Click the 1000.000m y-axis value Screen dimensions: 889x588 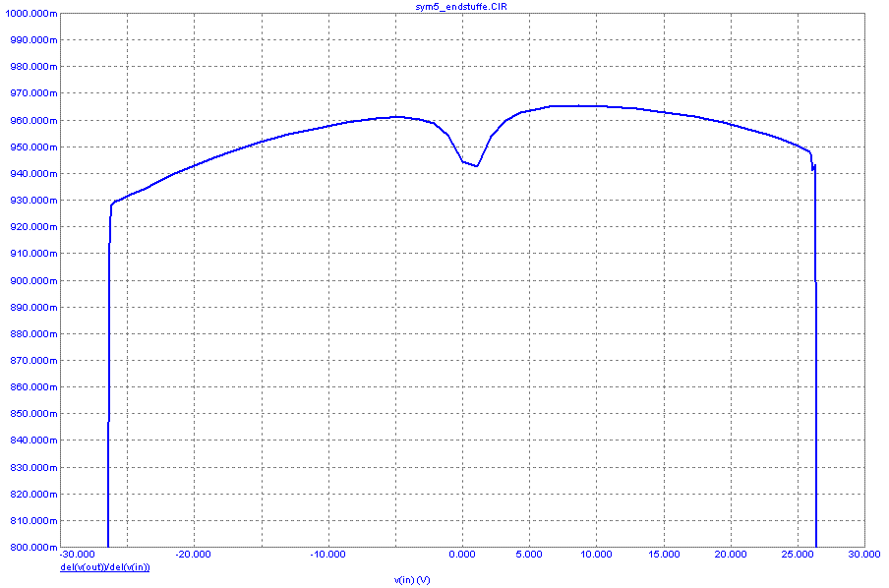coord(31,14)
